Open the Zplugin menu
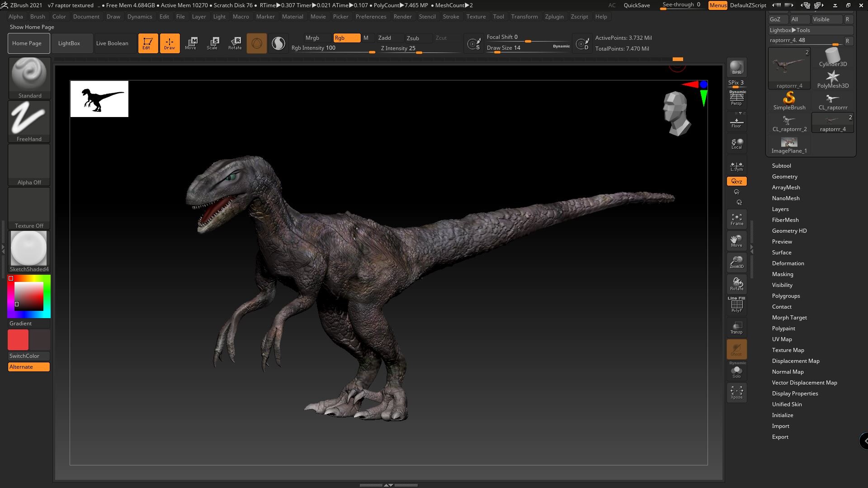This screenshot has height=488, width=868. tap(554, 17)
